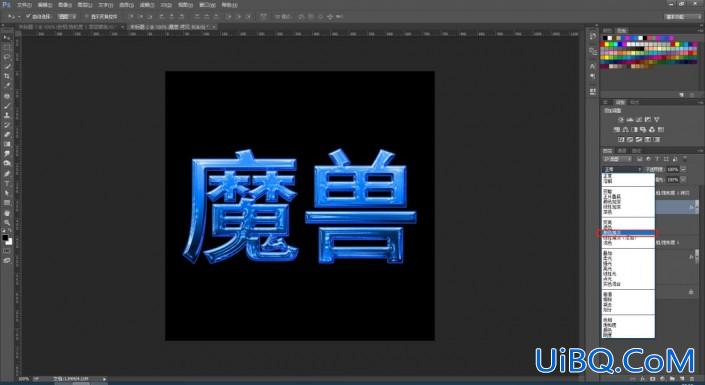Select the Brush tool
705x385 pixels.
pos(7,106)
